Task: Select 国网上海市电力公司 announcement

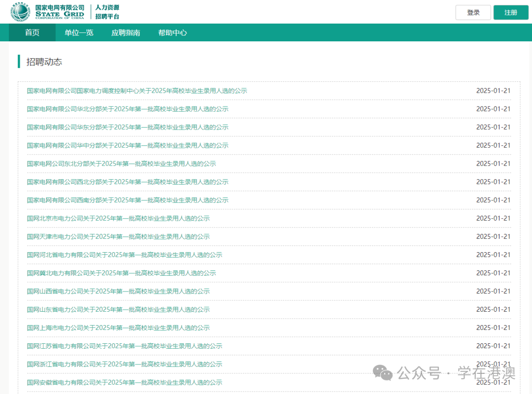Action: pos(118,328)
